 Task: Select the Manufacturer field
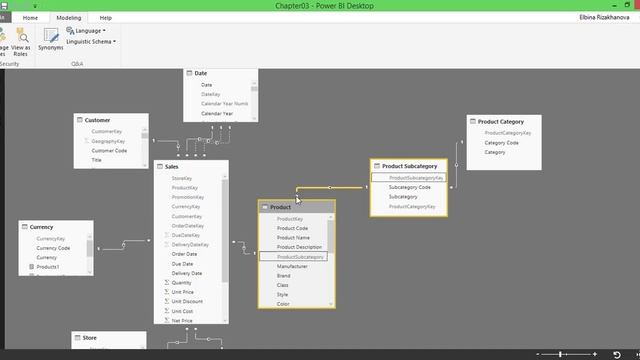pyautogui.click(x=293, y=266)
